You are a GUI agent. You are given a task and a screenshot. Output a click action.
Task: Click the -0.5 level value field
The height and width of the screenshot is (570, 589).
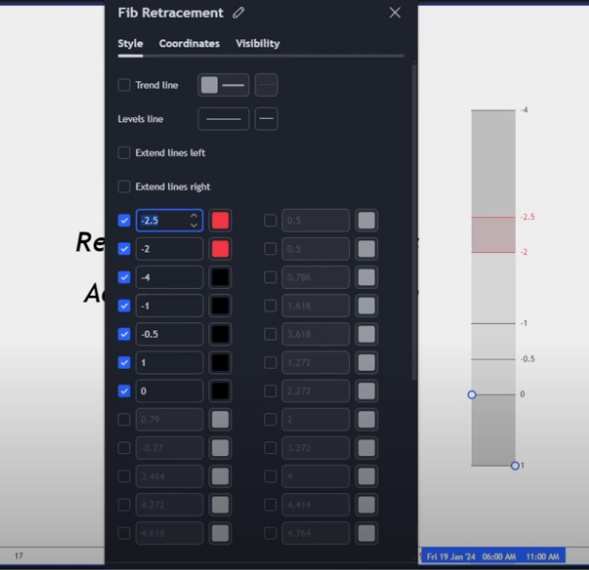[x=169, y=334]
